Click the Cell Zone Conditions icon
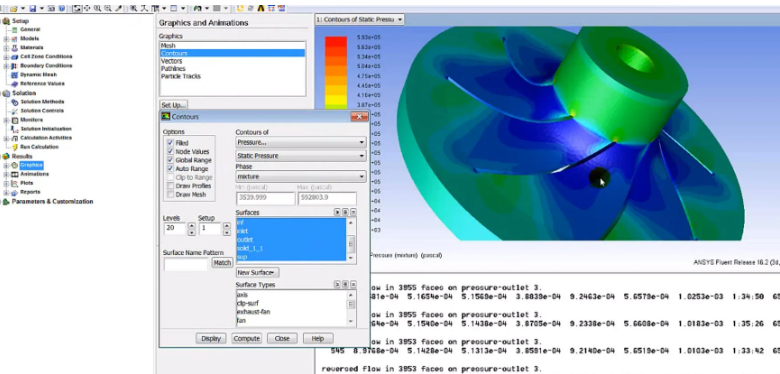 (x=14, y=57)
